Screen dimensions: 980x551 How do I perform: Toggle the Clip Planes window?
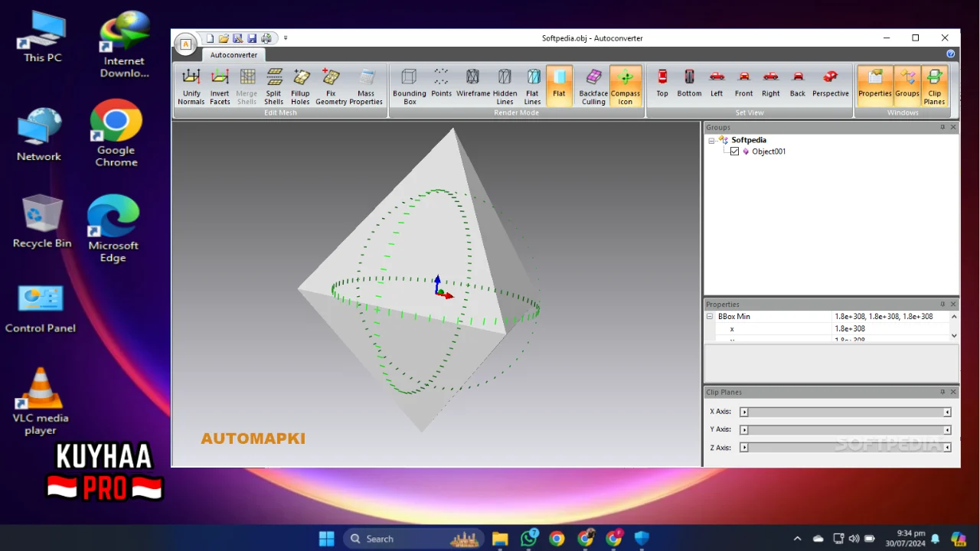pyautogui.click(x=935, y=86)
